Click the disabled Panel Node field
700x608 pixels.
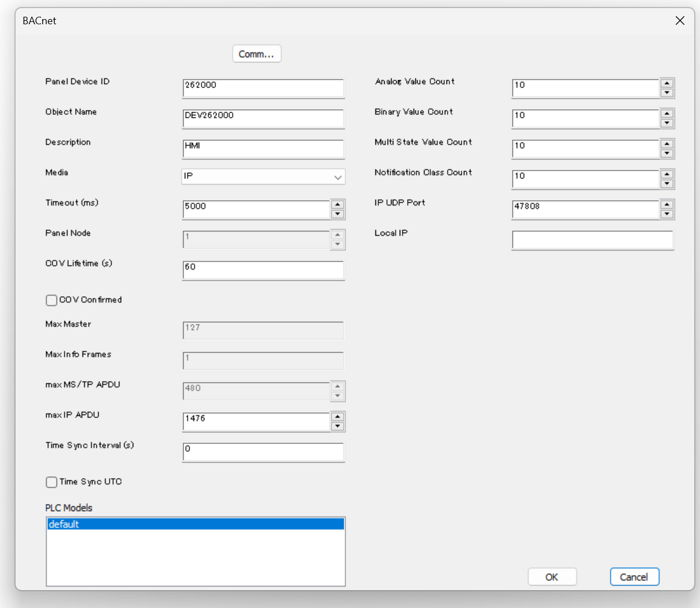pyautogui.click(x=256, y=240)
